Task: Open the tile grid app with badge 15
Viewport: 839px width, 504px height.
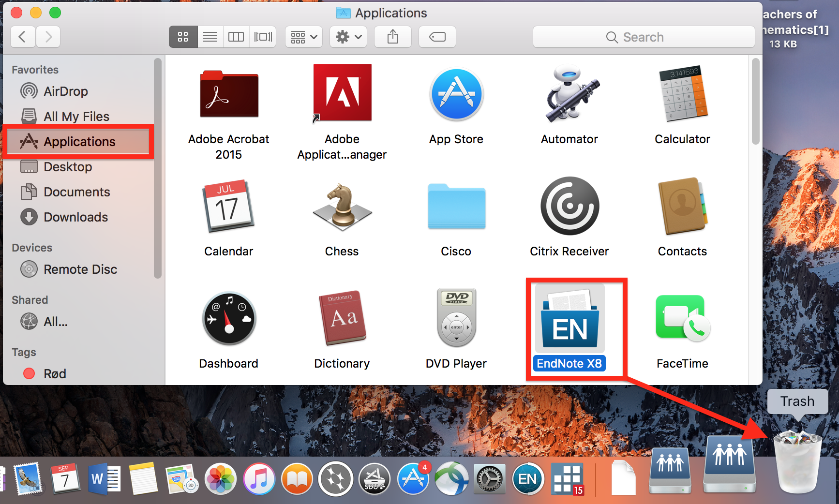Action: (x=567, y=479)
